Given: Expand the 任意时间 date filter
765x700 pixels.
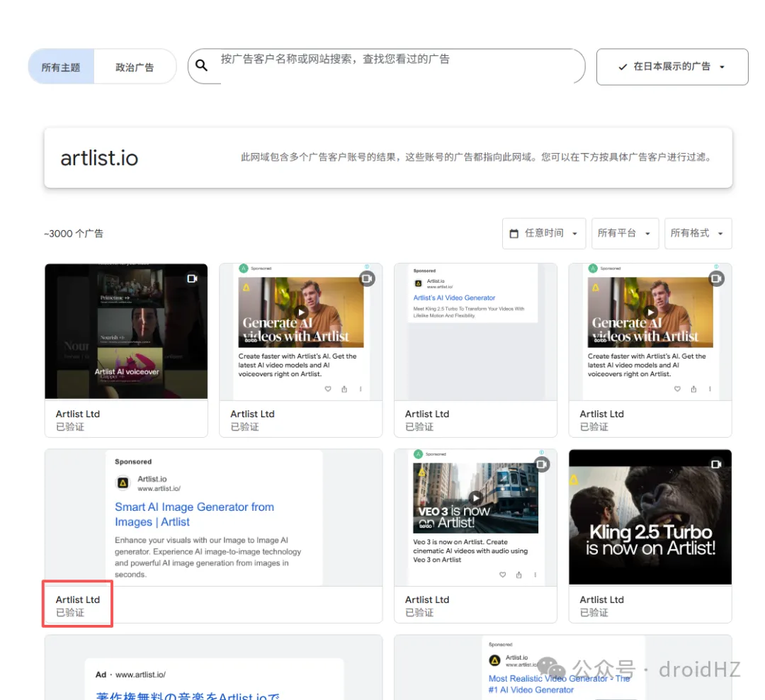Looking at the screenshot, I should point(544,233).
